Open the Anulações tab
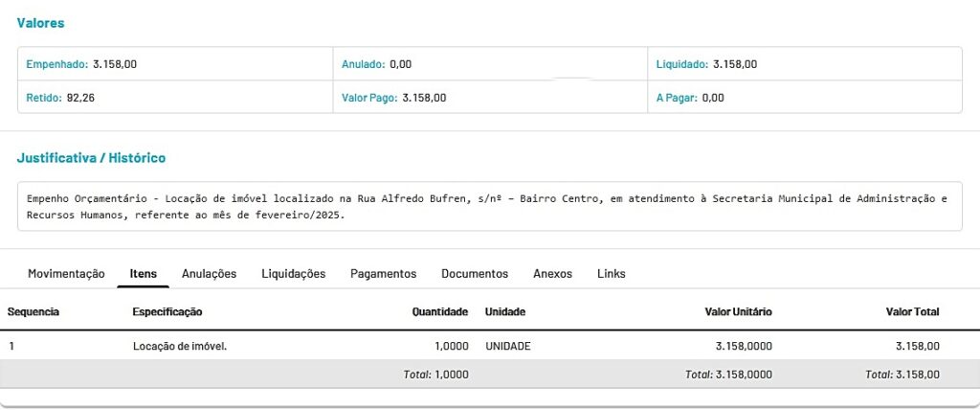 [209, 273]
